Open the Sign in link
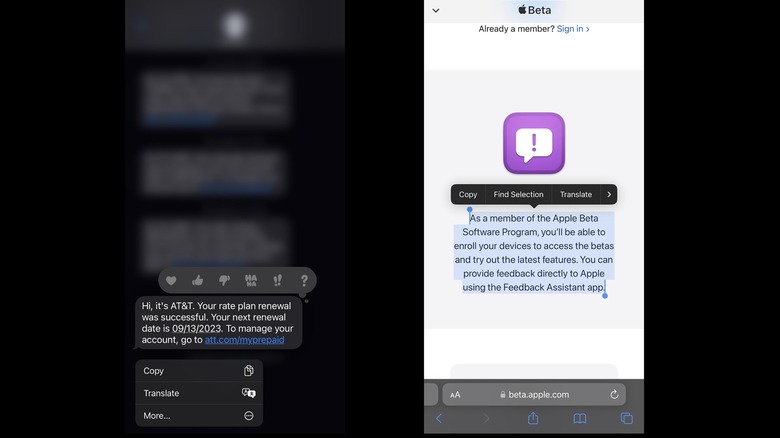The width and height of the screenshot is (780, 438). (x=573, y=29)
